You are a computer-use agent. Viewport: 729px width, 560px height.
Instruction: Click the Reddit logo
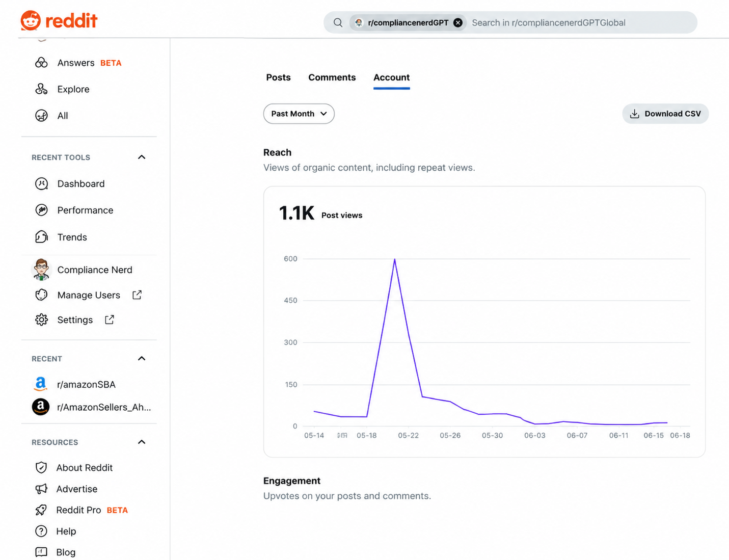point(59,21)
